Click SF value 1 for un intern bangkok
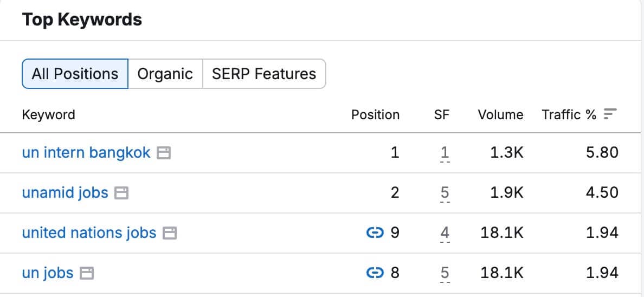The image size is (644, 297). pos(445,153)
